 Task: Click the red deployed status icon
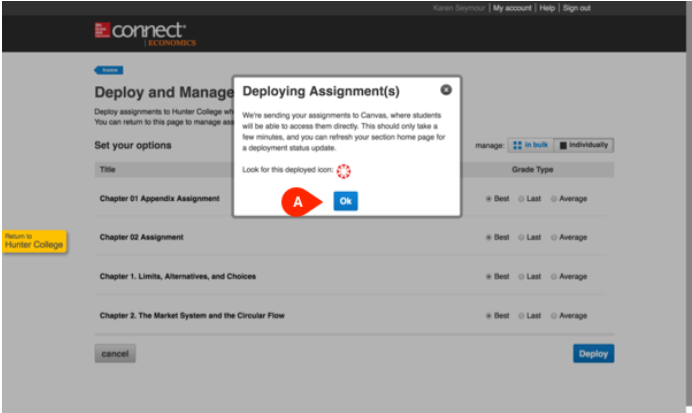pyautogui.click(x=344, y=170)
